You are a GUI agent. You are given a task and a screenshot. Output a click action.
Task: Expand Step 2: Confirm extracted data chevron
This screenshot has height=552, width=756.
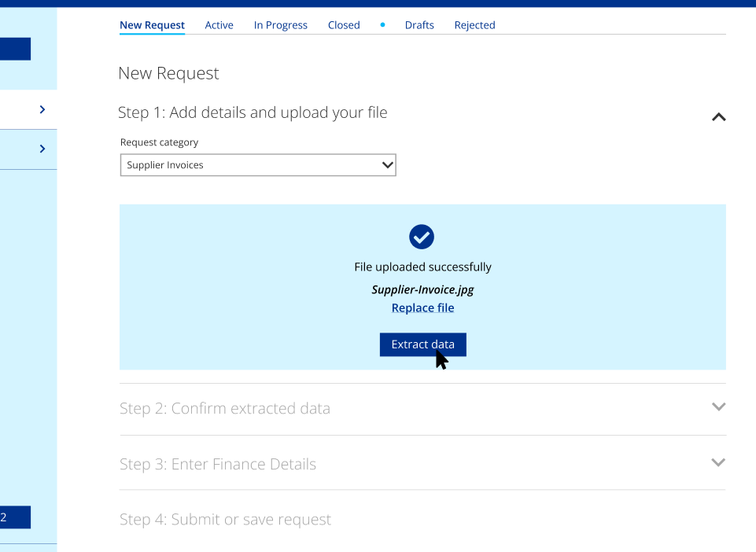pos(718,407)
